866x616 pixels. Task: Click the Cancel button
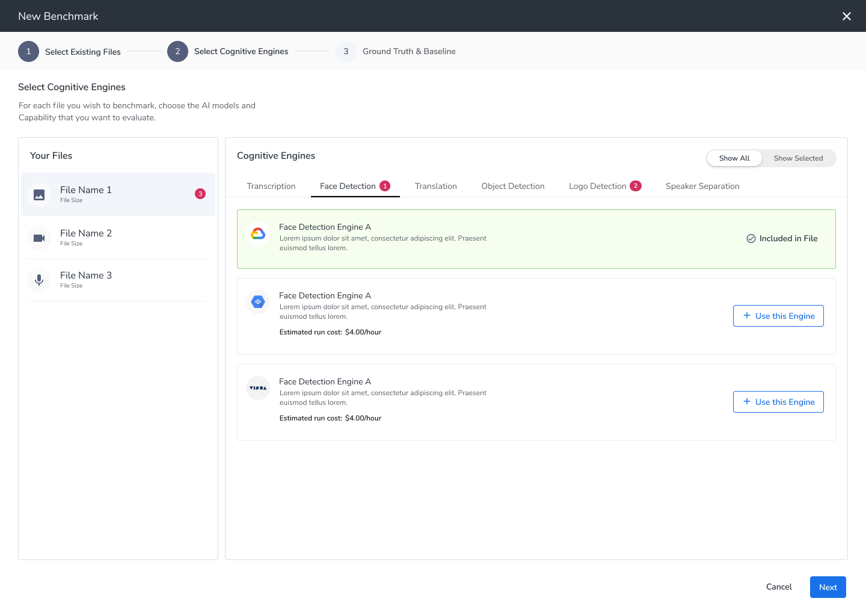(x=779, y=587)
